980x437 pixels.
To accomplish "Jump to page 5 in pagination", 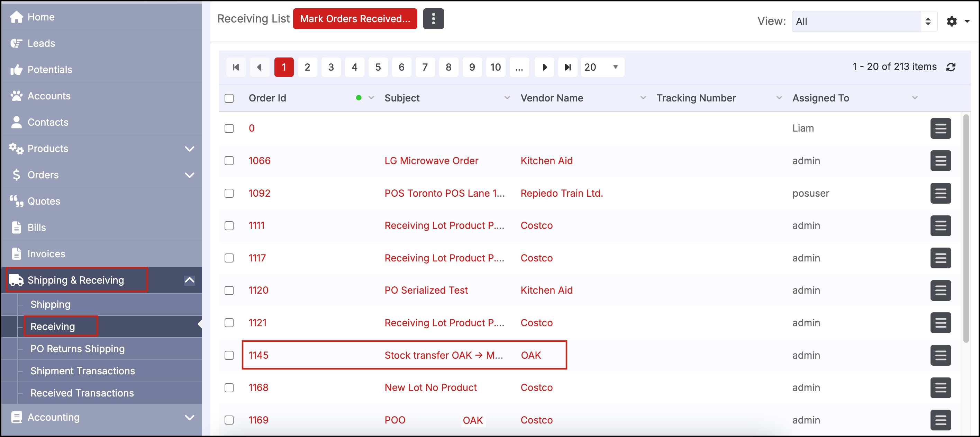I will pyautogui.click(x=378, y=68).
